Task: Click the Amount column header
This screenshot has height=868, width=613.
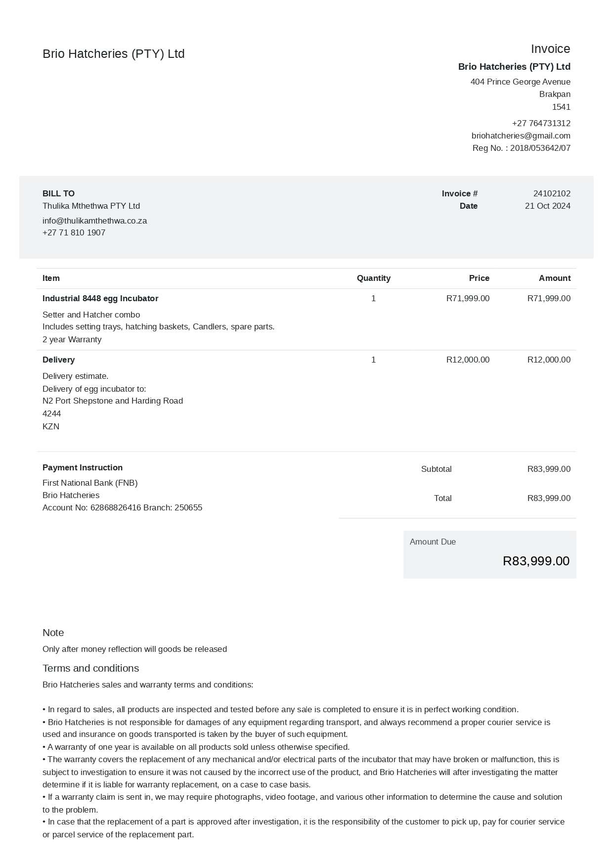Action: click(x=554, y=278)
